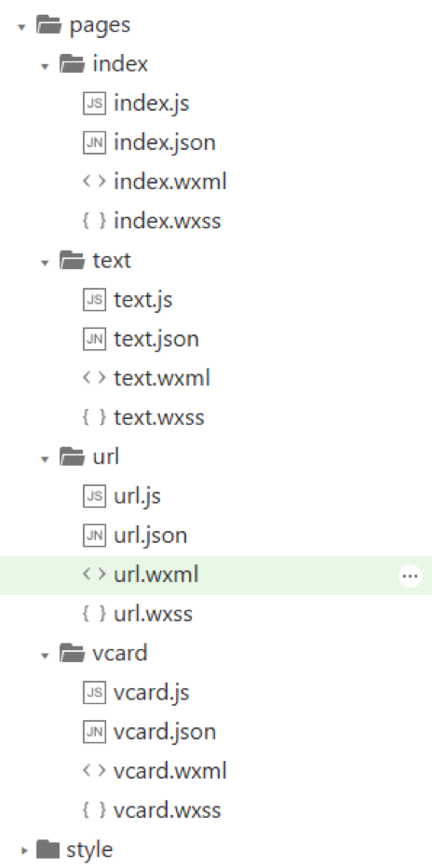The image size is (432, 868).
Task: Expand the style folder arrow
Action: pos(22,849)
